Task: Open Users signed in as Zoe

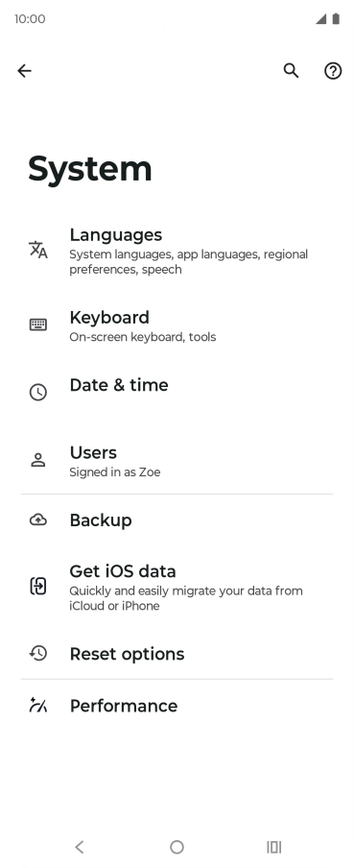Action: pos(177,461)
